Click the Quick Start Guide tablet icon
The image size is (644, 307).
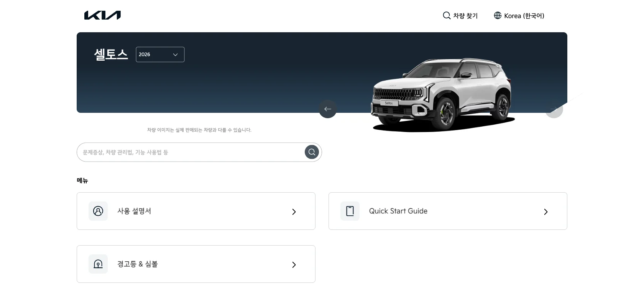350,211
